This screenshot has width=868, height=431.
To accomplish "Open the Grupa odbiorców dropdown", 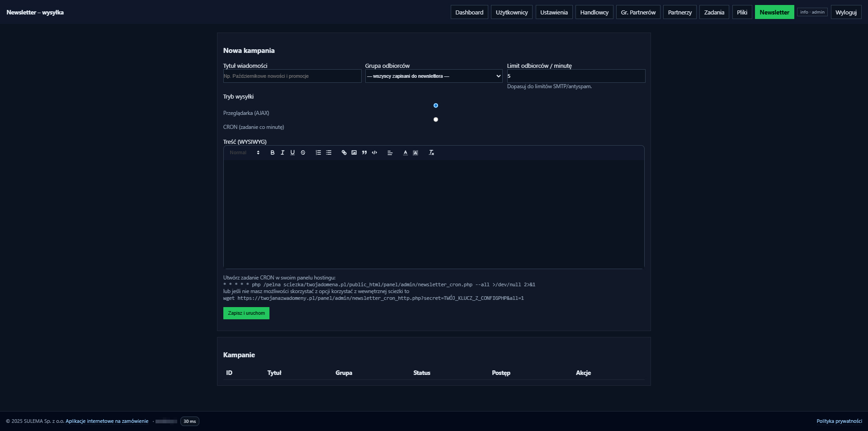I will 434,76.
